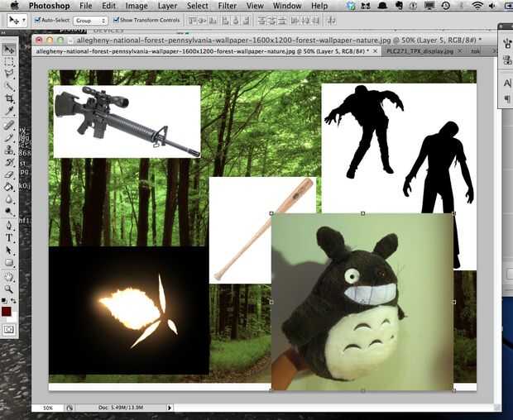Select the Path Selection tool

pos(9,251)
